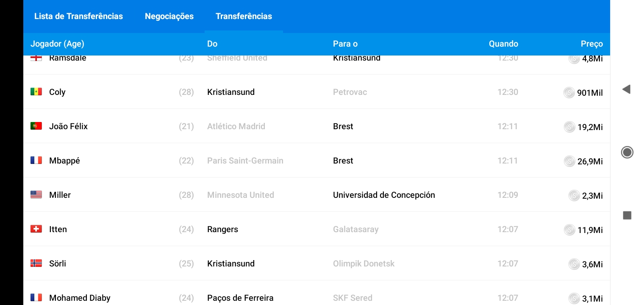The width and height of the screenshot is (644, 305).
Task: Click the Senegal flag beside Coly
Action: (x=36, y=92)
